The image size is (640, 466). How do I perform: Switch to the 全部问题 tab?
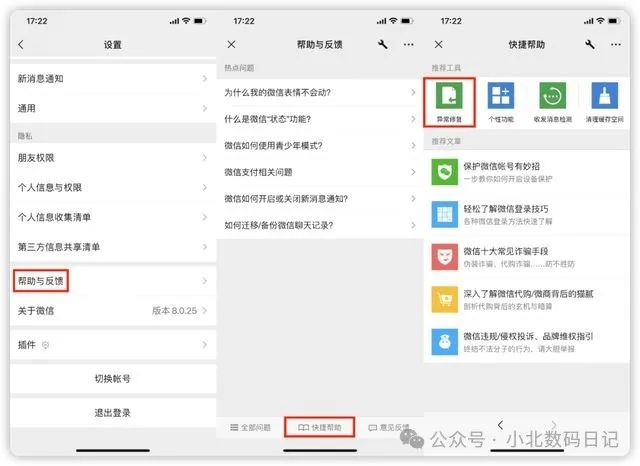250,427
